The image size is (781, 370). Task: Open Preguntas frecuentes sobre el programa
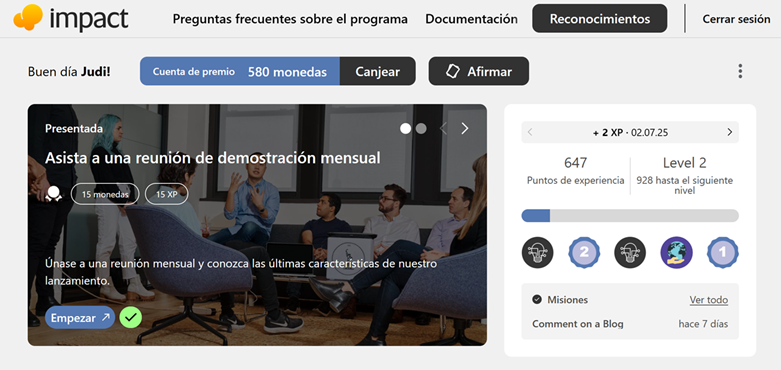click(290, 19)
